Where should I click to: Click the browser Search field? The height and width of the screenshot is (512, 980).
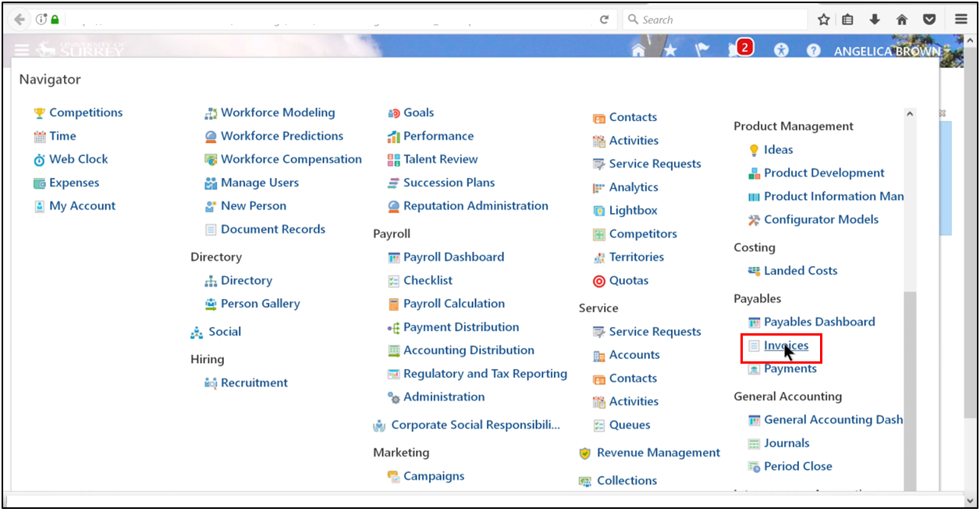tap(714, 19)
